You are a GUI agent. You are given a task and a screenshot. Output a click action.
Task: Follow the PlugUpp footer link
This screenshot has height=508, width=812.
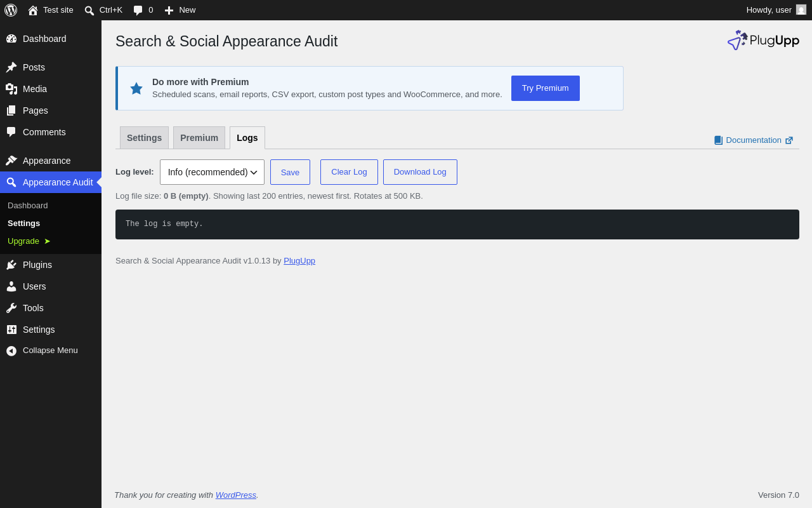(x=299, y=261)
